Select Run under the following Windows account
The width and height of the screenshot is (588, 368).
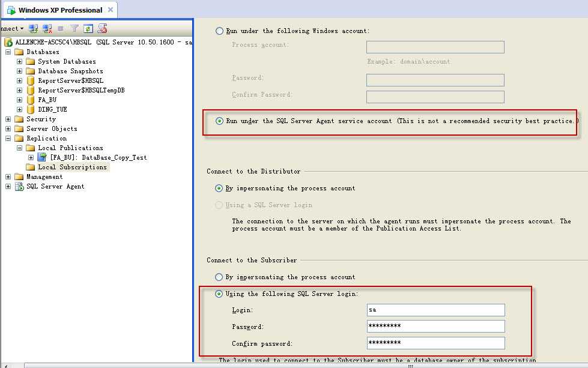pos(219,31)
